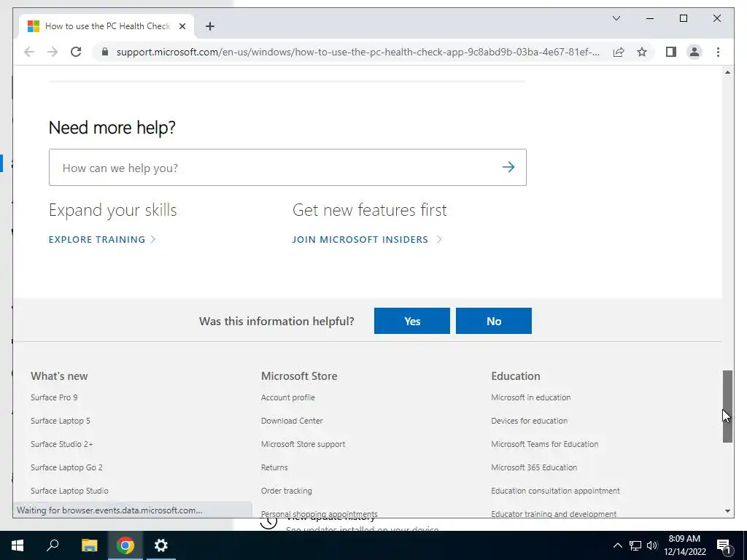The width and height of the screenshot is (747, 560).
Task: Bookmark this page with the star icon
Action: [x=642, y=52]
